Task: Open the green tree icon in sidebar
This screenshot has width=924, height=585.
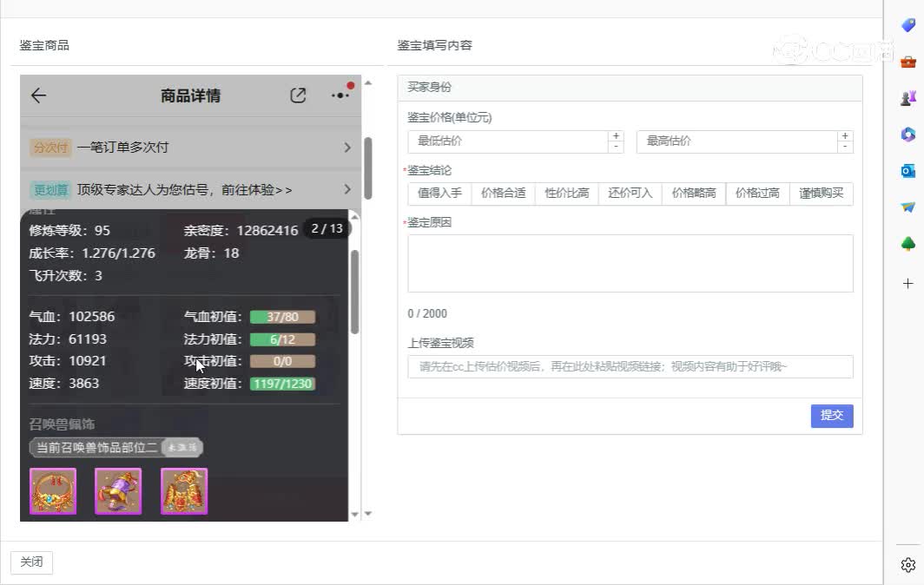Action: point(908,244)
